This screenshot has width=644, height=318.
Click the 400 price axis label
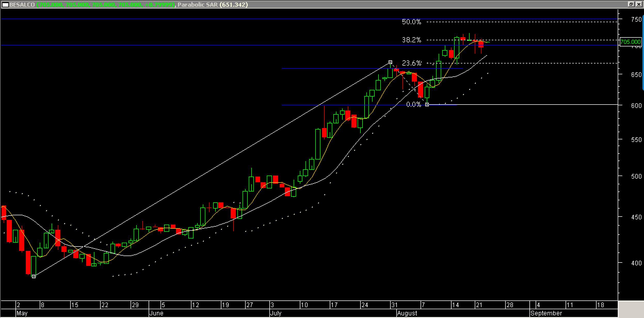(636, 263)
